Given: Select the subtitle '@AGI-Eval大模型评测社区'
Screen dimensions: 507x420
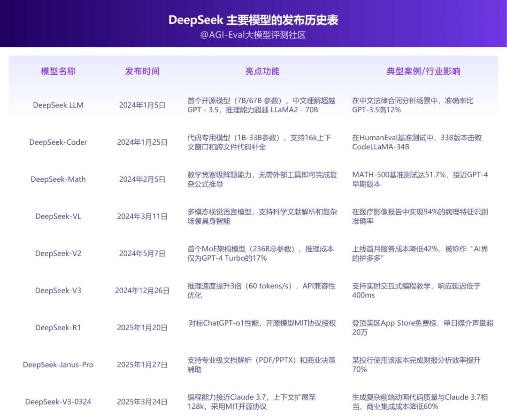Looking at the screenshot, I should click(x=253, y=35).
